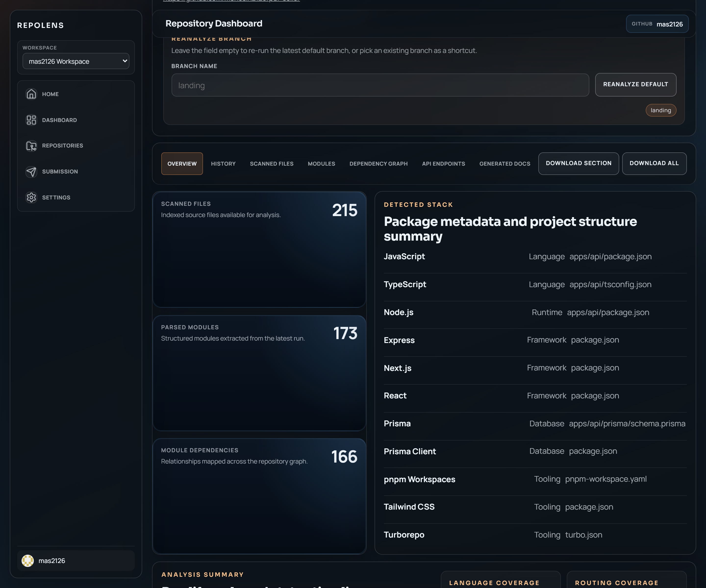Click the Dashboard grid icon
This screenshot has width=706, height=588.
point(31,120)
